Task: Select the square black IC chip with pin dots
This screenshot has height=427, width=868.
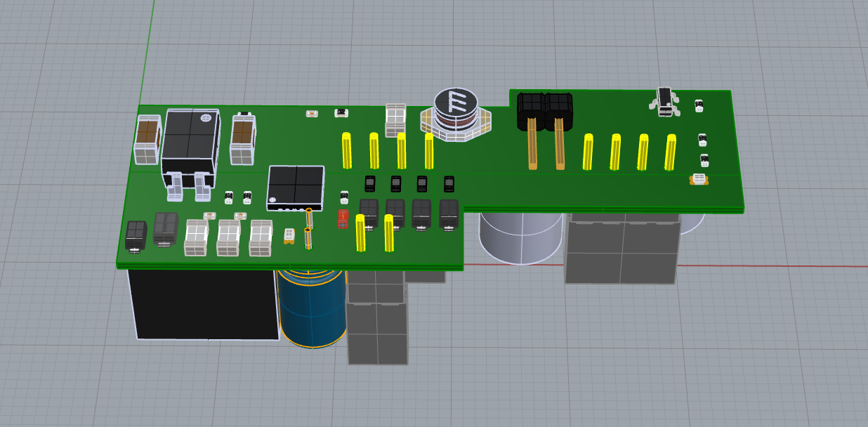Action: coord(296,187)
